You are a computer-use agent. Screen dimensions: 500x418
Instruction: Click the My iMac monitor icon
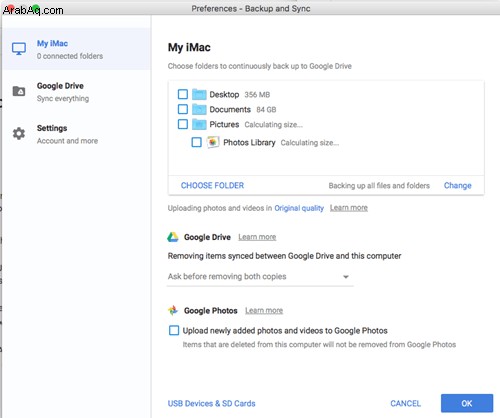19,49
